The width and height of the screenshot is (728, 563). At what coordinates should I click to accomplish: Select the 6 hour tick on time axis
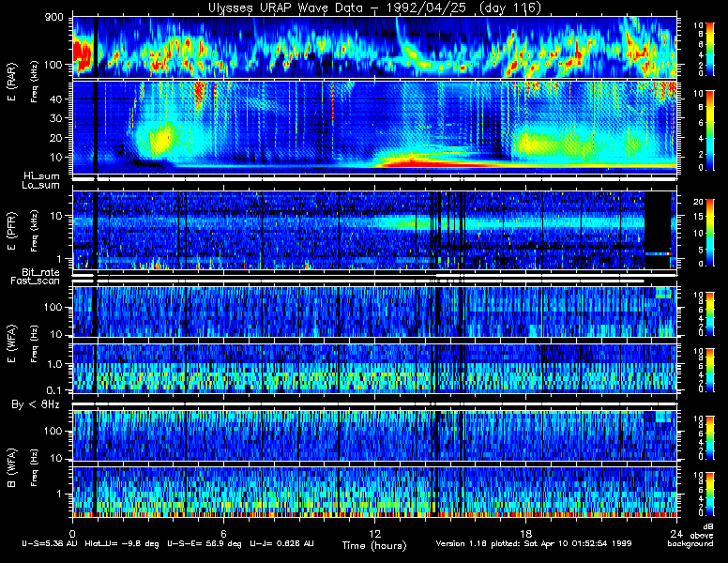pos(223,527)
